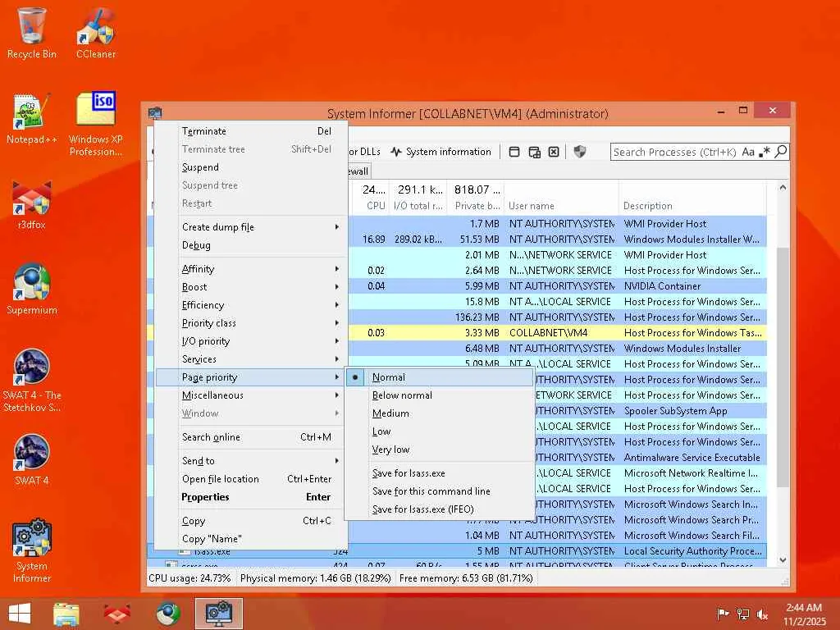Expand the I/O priority submenu

point(251,341)
